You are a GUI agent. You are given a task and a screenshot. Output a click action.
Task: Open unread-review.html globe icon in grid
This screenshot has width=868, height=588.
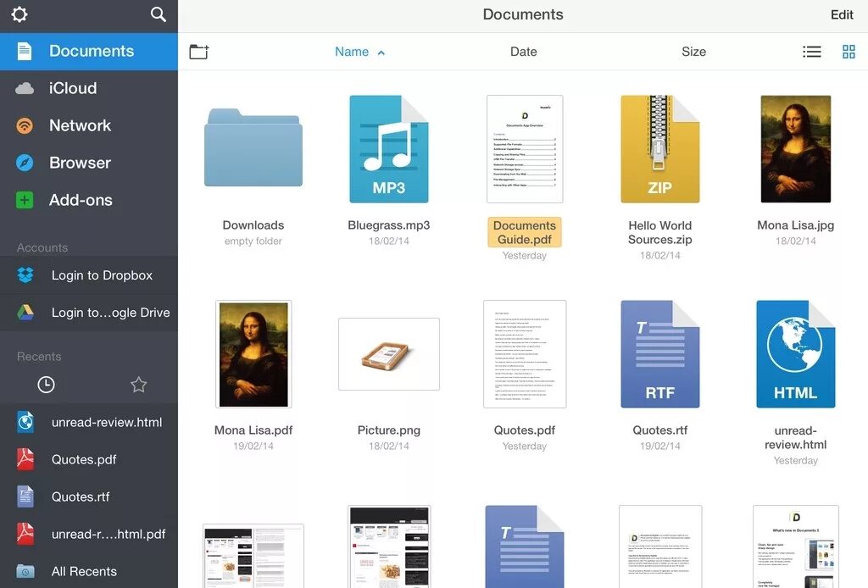(x=795, y=354)
